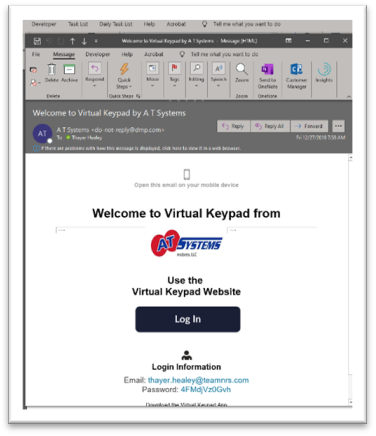The image size is (376, 436).
Task: Open Daily Task List tab in background window
Action: click(116, 24)
